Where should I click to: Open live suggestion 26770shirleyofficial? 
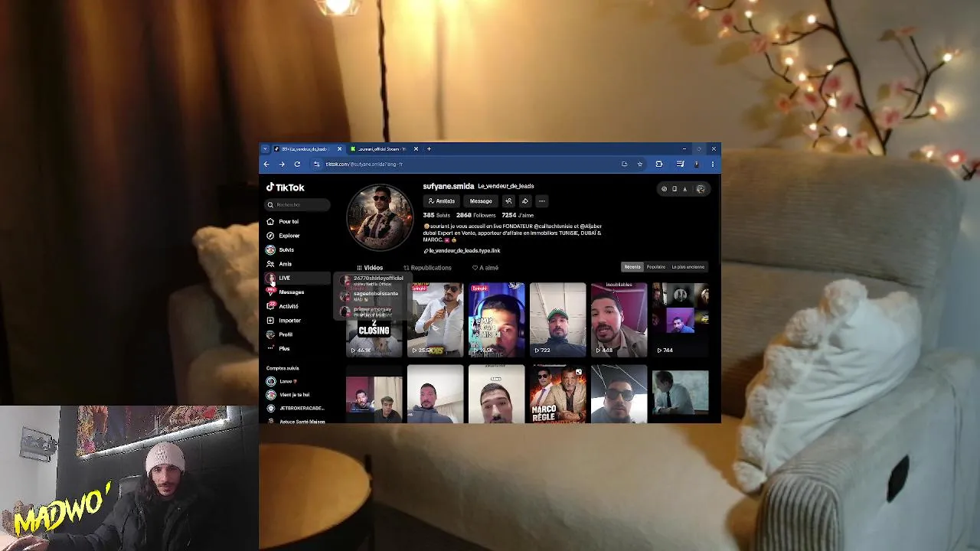coord(371,281)
